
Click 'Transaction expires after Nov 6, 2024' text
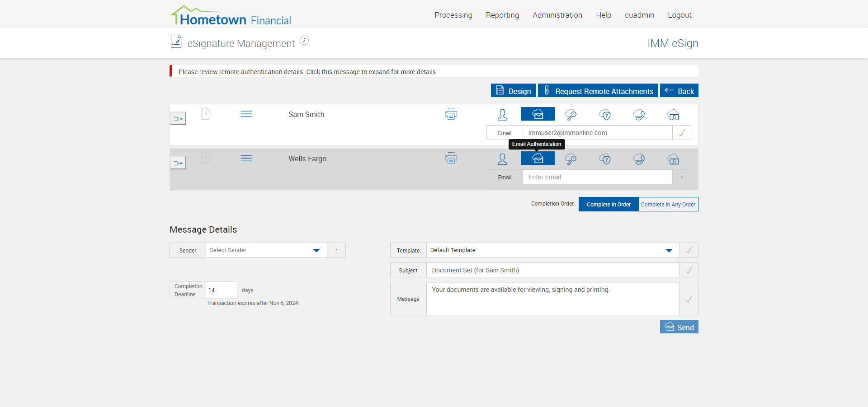(x=253, y=303)
